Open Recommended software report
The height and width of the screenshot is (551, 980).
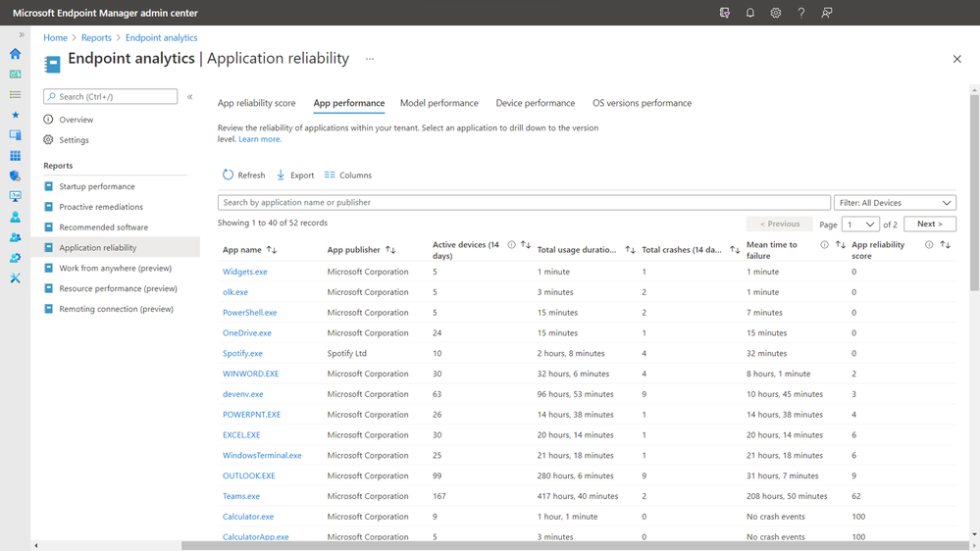pyautogui.click(x=103, y=227)
